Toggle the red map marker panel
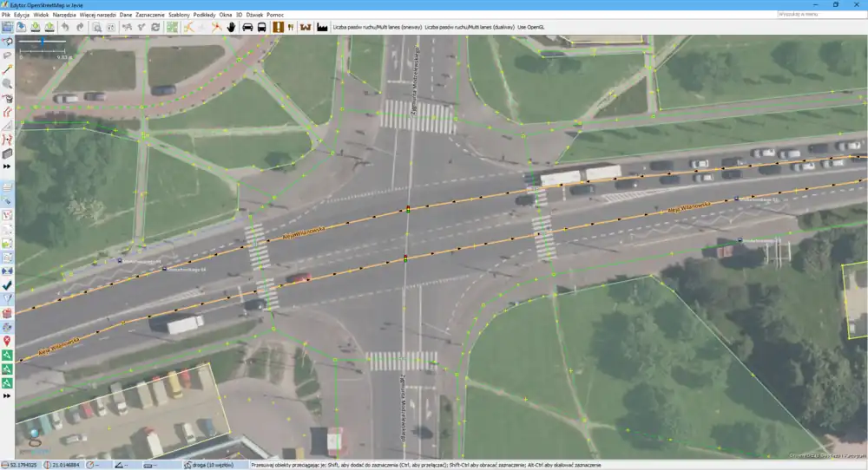Image resolution: width=868 pixels, height=470 pixels. pyautogui.click(x=7, y=341)
